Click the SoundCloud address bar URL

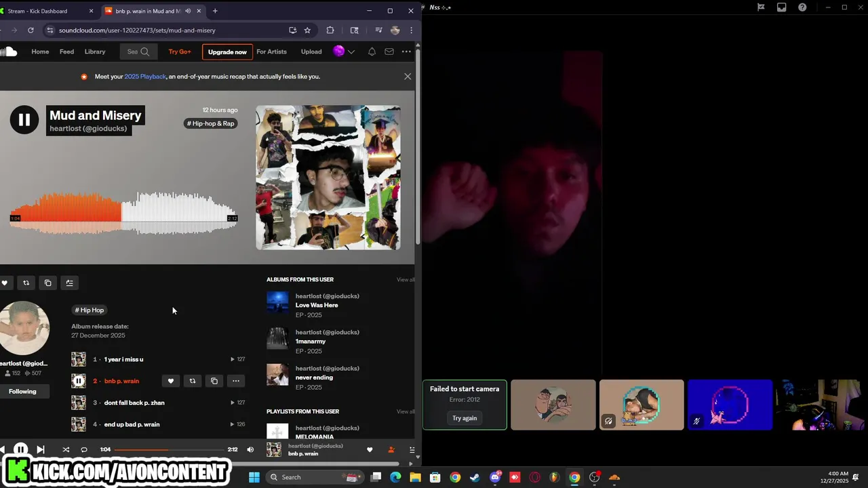click(137, 30)
